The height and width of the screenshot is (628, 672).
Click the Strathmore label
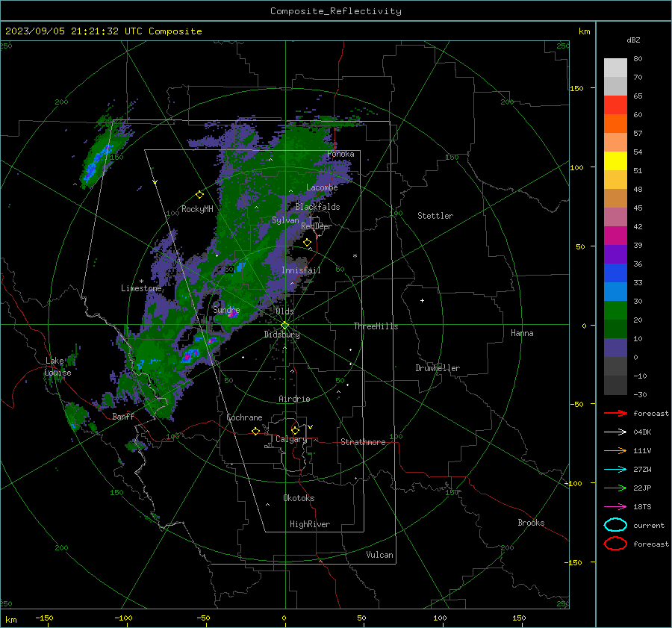[363, 442]
